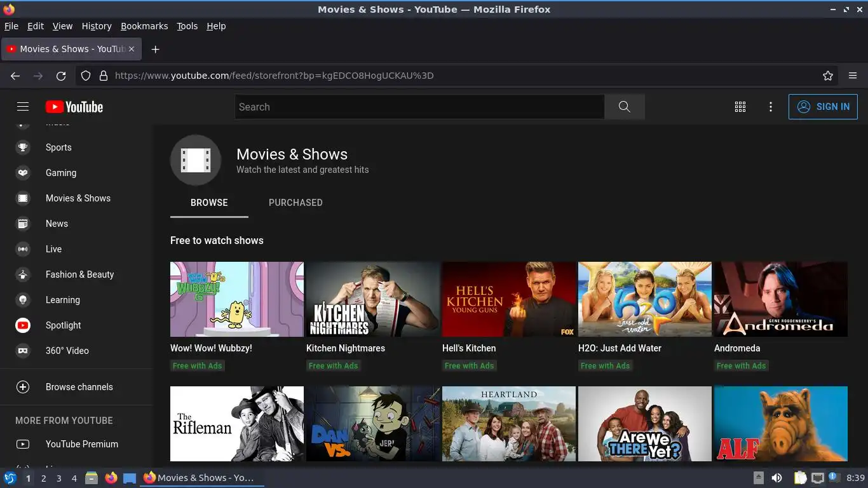Open the Tools menu
The width and height of the screenshot is (868, 488).
[x=187, y=26]
